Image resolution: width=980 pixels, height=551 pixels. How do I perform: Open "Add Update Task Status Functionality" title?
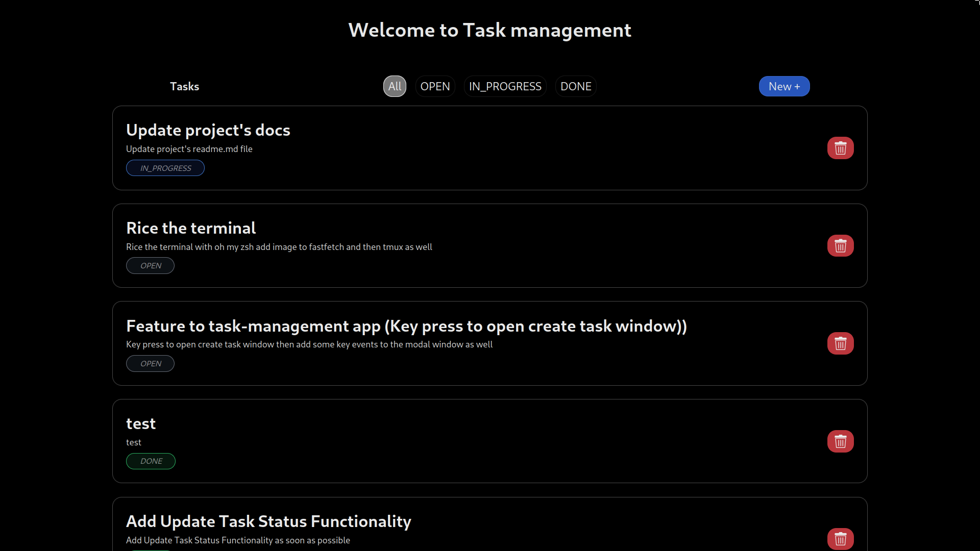pyautogui.click(x=268, y=521)
